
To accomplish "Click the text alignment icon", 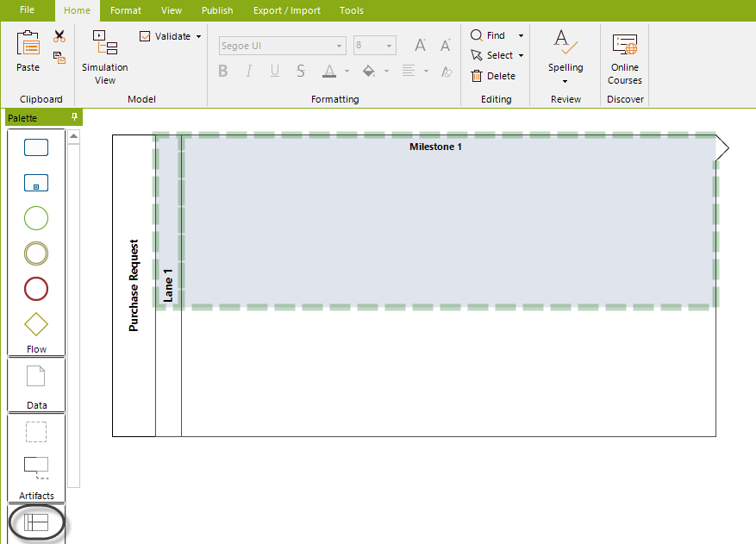I will 409,72.
